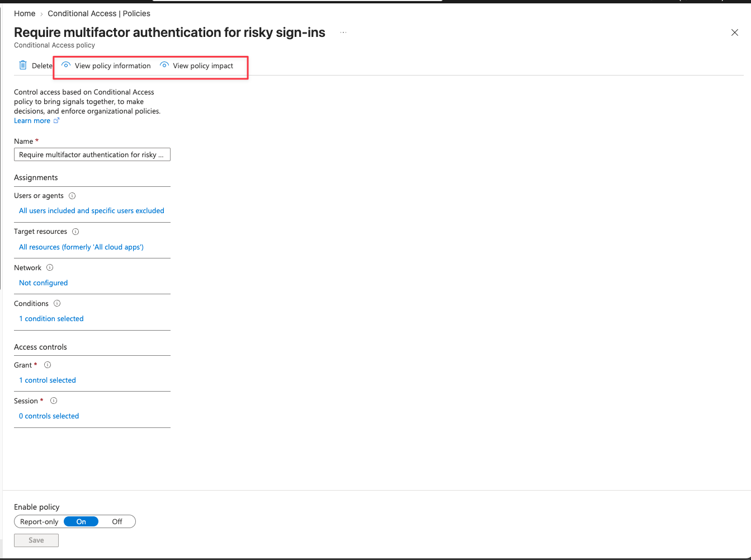
Task: Open All resources (formerly 'All cloud apps')
Action: tap(81, 247)
